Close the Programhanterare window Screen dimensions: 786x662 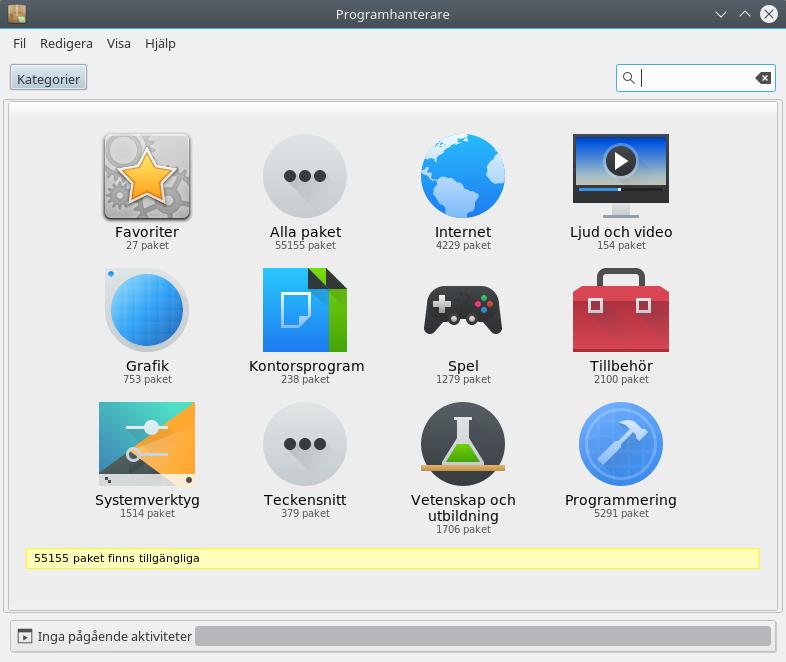769,14
